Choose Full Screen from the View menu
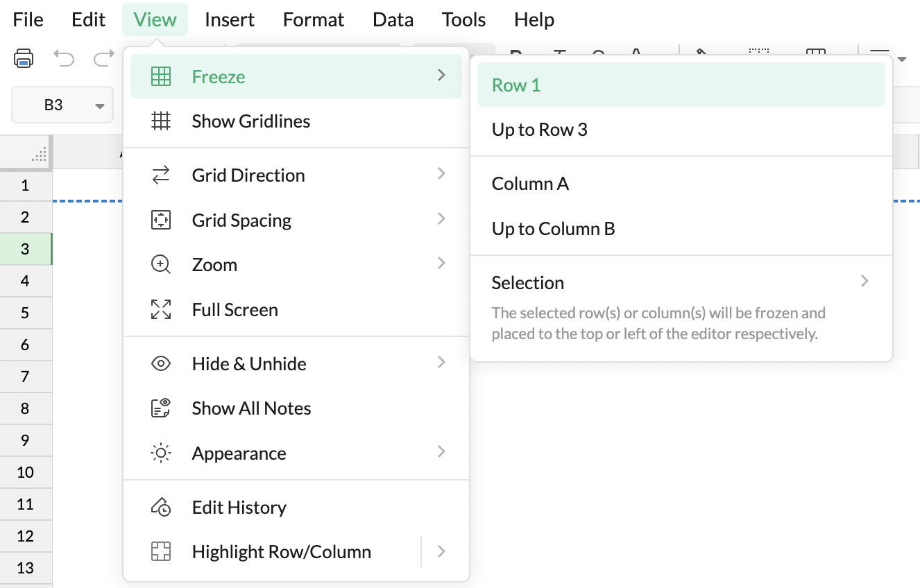 click(296, 310)
